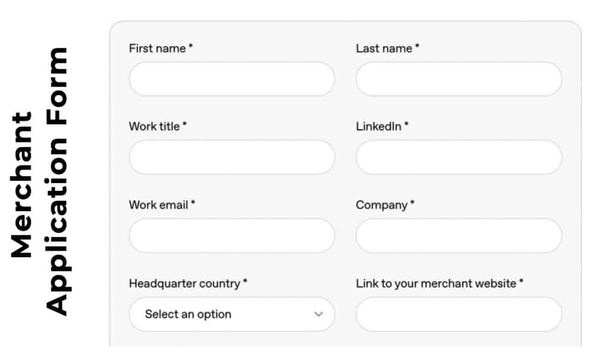Click the rotated 'Application Form' heading text
The width and height of the screenshot is (611, 364).
coord(57,181)
